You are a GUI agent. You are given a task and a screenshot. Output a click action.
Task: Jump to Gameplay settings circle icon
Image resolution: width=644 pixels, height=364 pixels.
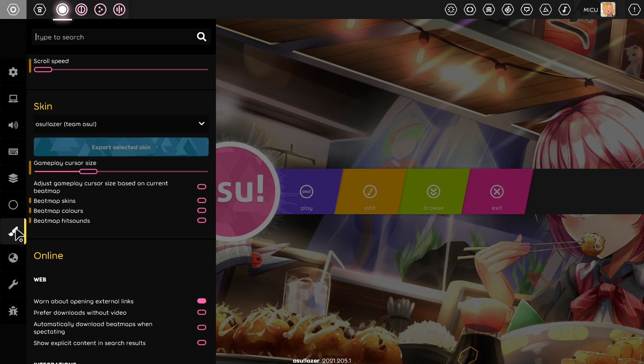(x=13, y=205)
